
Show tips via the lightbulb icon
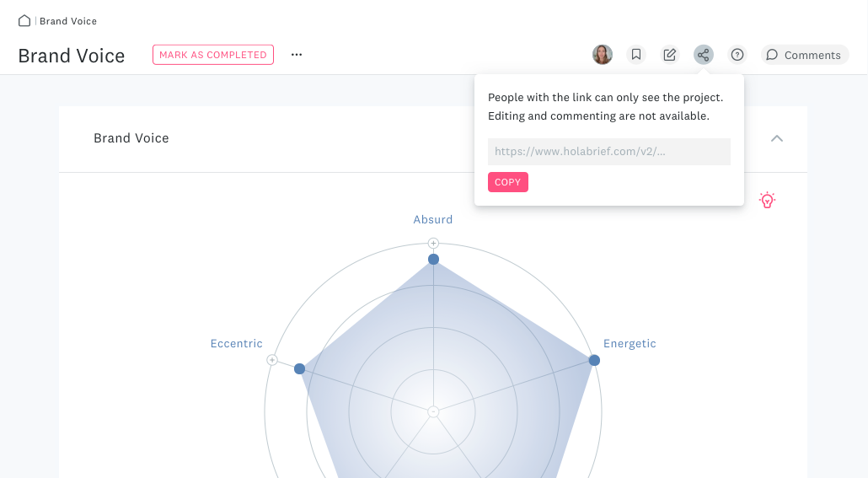coord(767,200)
